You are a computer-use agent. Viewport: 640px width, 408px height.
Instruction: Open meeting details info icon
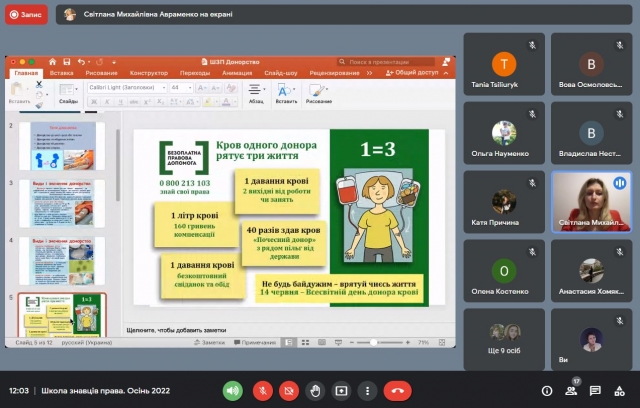coord(547,390)
